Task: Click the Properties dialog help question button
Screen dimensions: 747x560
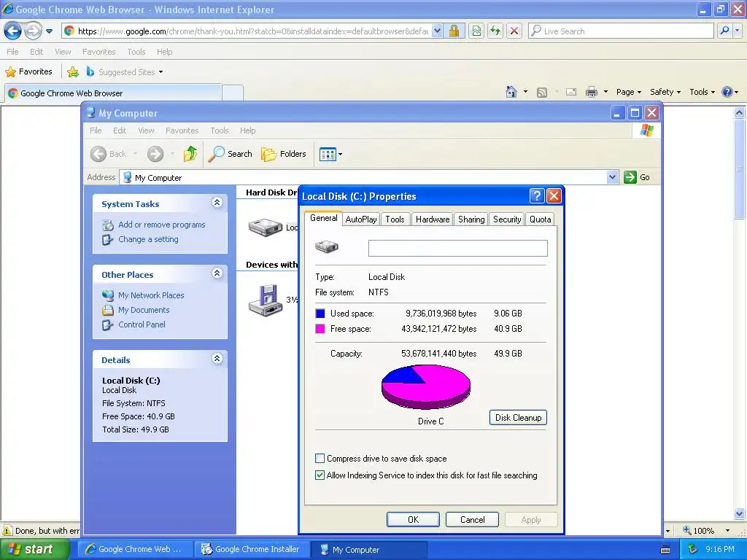Action: tap(536, 195)
